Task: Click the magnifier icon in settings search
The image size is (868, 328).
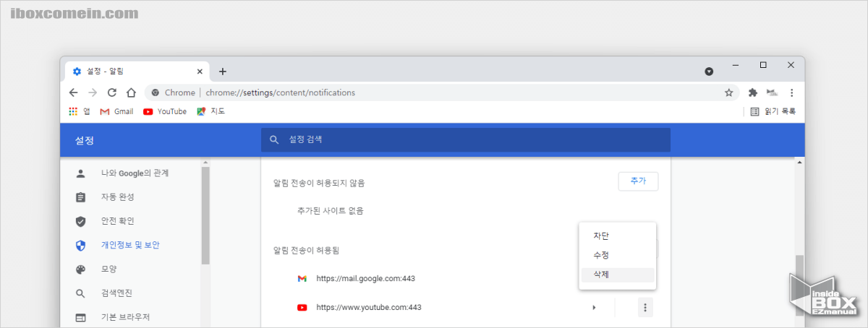Action: [x=274, y=139]
